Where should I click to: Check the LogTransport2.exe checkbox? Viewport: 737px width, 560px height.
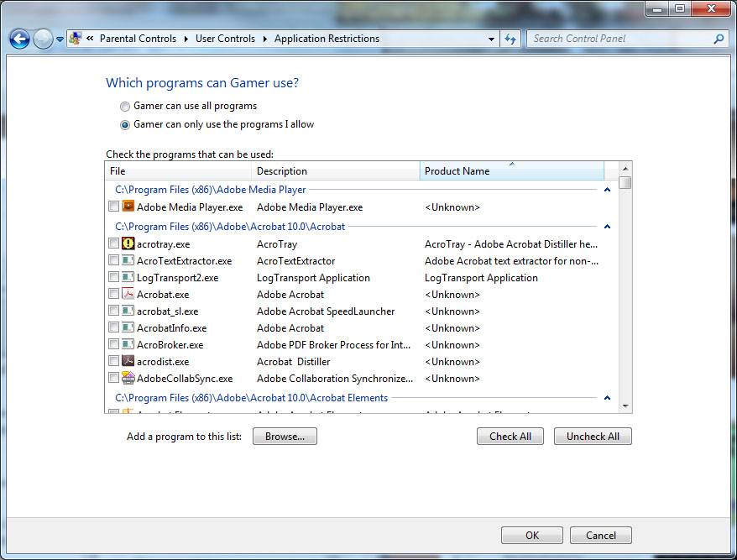click(113, 277)
